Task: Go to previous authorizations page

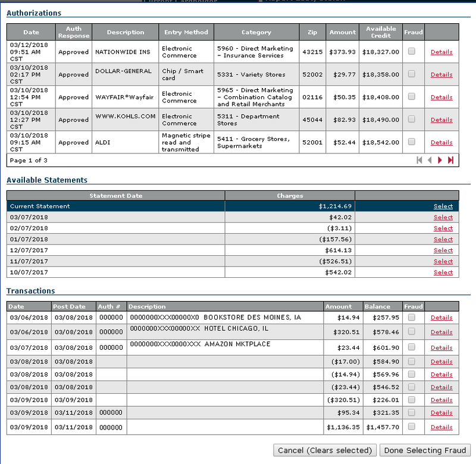Action: point(430,160)
